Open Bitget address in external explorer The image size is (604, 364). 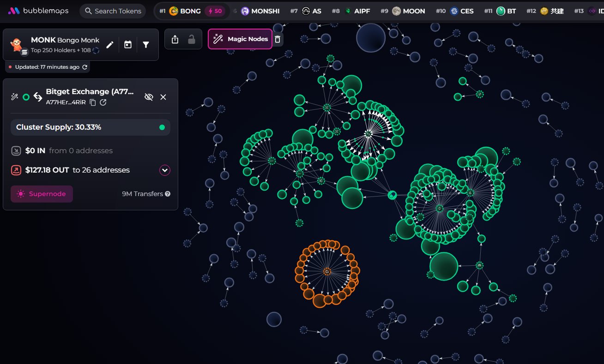[x=103, y=102]
